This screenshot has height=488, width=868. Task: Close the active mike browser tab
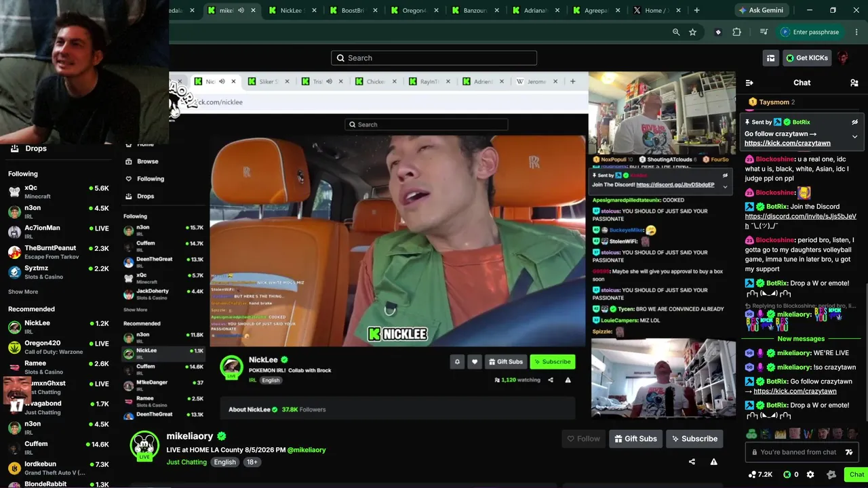coord(254,10)
